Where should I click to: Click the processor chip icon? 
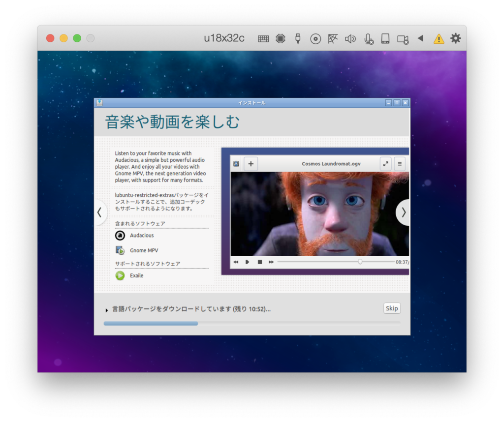pyautogui.click(x=281, y=39)
